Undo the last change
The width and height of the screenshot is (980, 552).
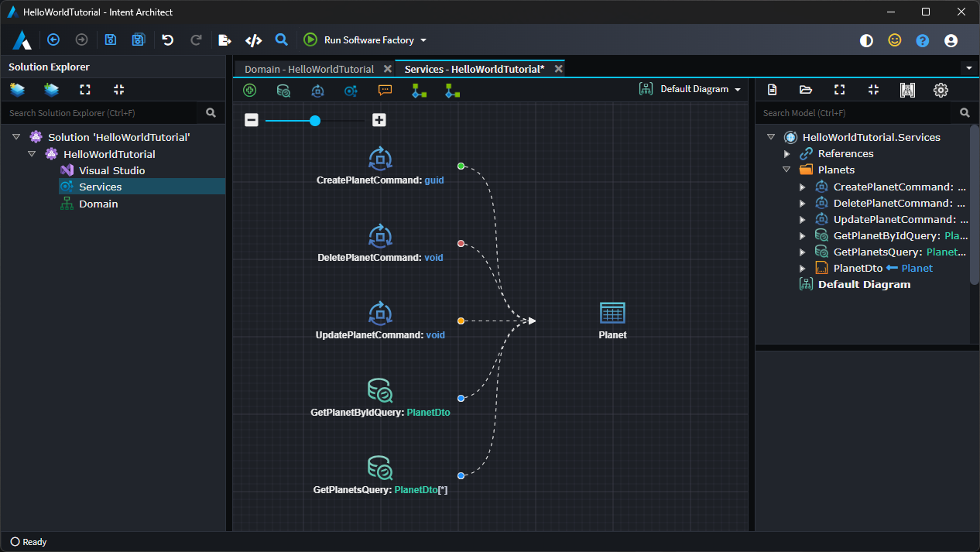[168, 40]
